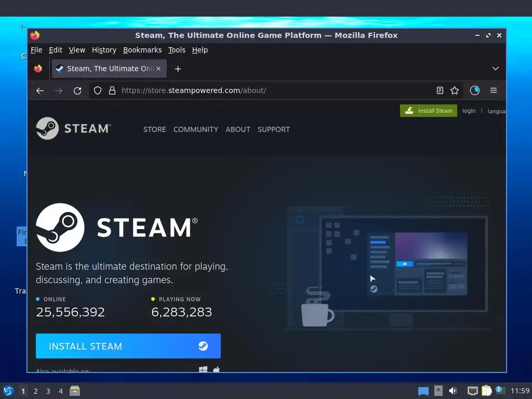Switch to workspace 2 on taskbar

[x=36, y=391]
